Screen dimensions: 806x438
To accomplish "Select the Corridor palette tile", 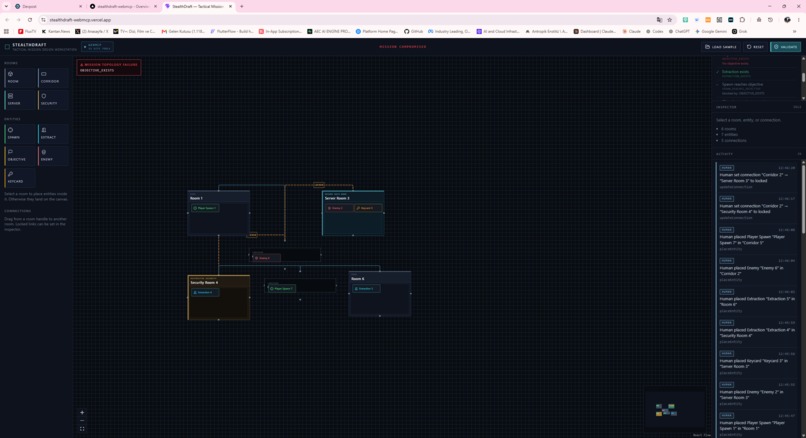I will pos(53,78).
